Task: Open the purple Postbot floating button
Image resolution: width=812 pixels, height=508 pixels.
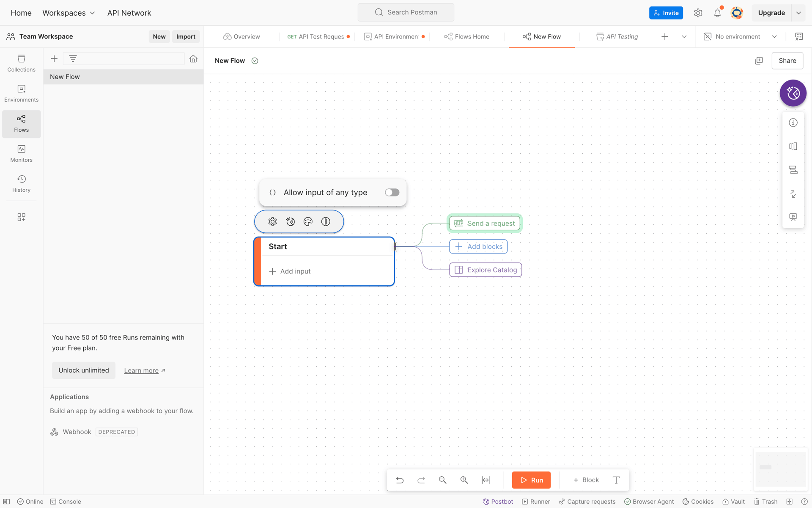Action: pos(793,93)
